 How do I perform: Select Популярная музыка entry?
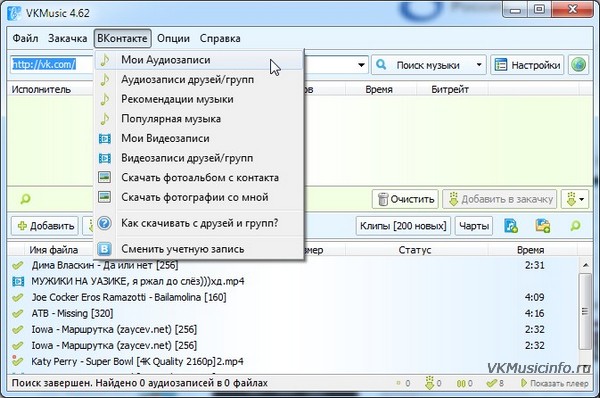click(199, 119)
